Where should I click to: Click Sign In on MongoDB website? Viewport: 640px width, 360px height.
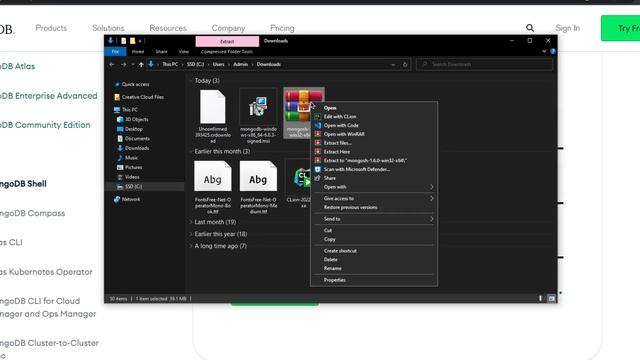tap(567, 28)
